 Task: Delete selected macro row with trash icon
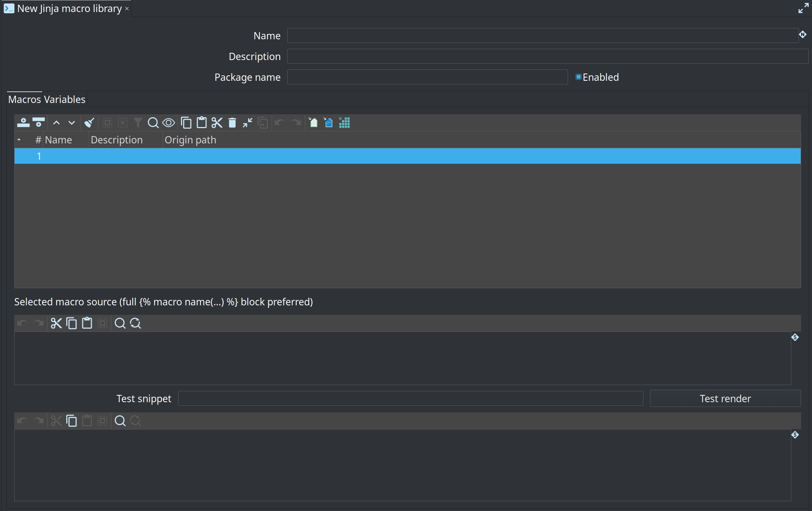pos(232,123)
